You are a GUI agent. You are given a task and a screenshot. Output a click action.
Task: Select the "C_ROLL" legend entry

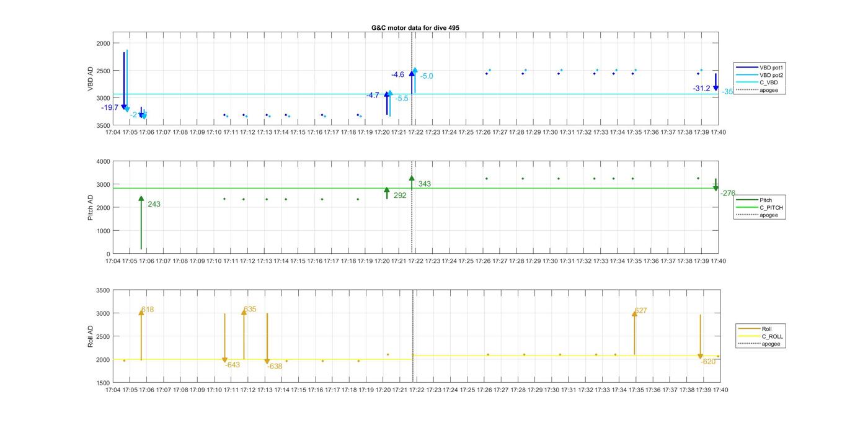pyautogui.click(x=761, y=337)
